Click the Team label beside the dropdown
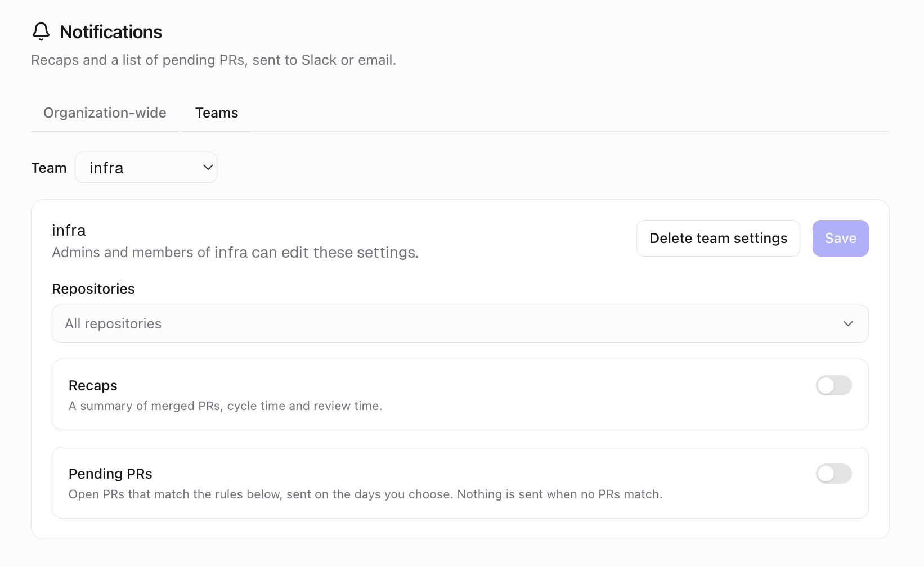The width and height of the screenshot is (924, 567). [x=49, y=168]
